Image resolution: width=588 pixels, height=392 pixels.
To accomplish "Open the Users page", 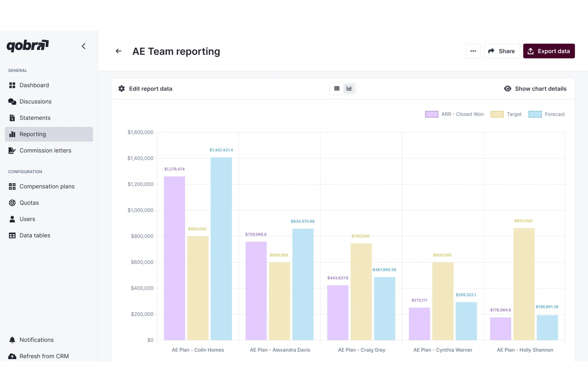I will (x=49, y=219).
